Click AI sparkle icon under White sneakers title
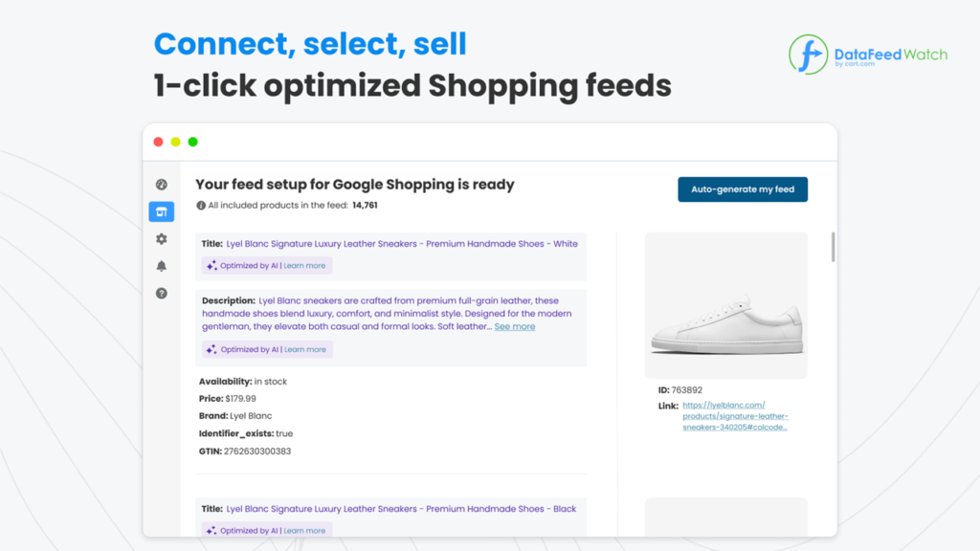This screenshot has height=551, width=980. (212, 266)
